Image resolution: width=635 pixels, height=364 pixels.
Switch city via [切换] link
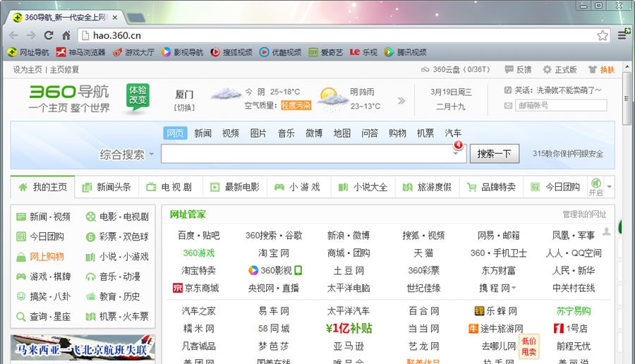pyautogui.click(x=184, y=108)
